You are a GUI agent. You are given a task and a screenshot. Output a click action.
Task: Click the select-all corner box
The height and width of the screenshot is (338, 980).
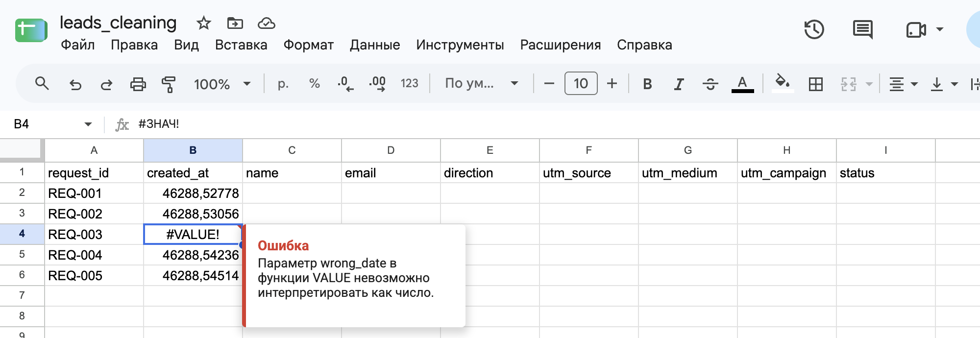[x=21, y=149]
